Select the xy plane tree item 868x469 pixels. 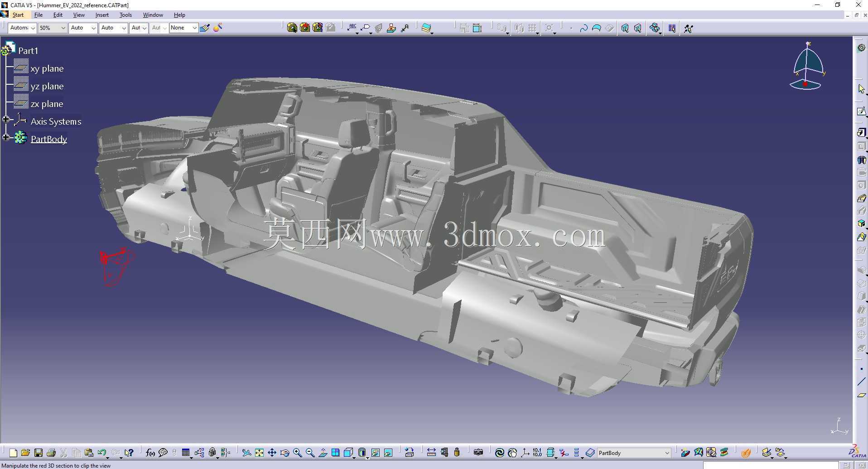[x=47, y=68]
